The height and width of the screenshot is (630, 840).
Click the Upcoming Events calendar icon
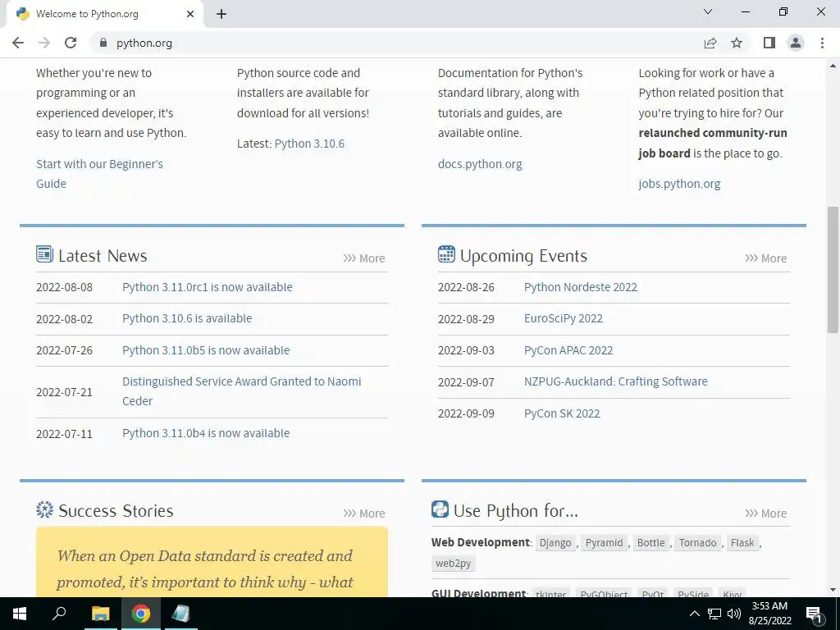tap(446, 254)
